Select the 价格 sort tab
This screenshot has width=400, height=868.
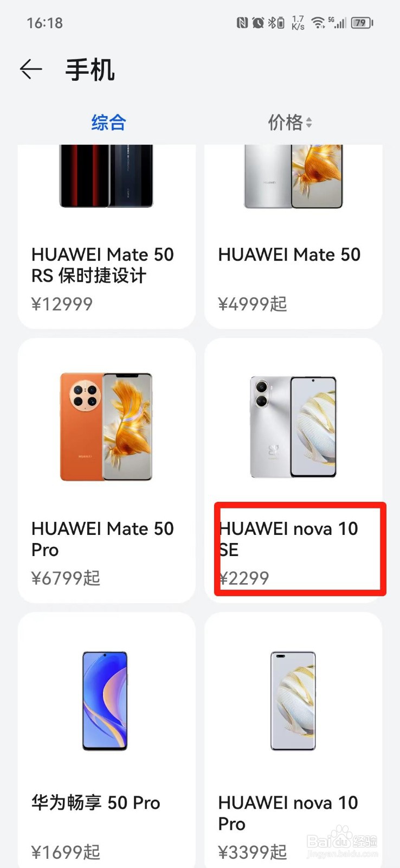pos(290,123)
